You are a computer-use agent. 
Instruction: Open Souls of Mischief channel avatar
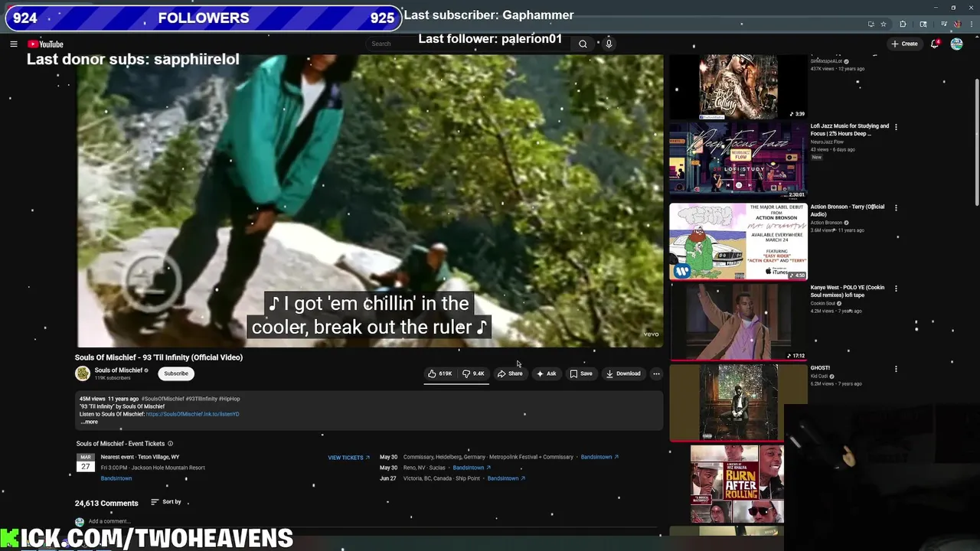[83, 373]
